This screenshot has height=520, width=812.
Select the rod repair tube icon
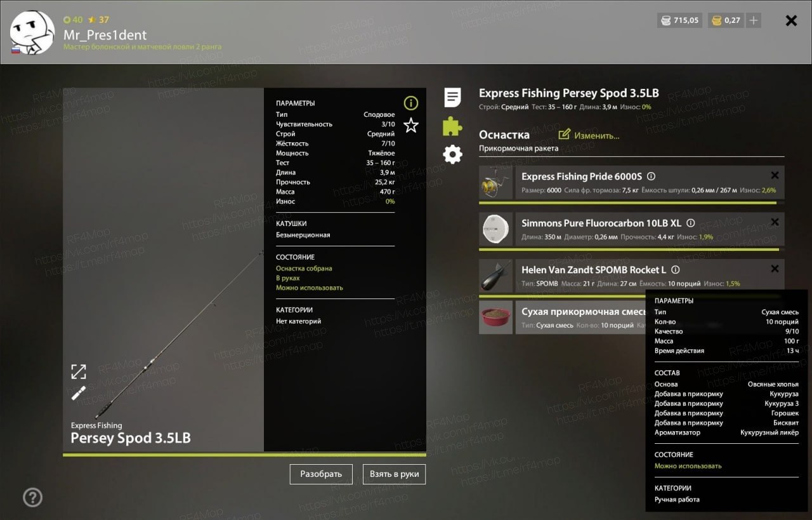click(x=79, y=393)
